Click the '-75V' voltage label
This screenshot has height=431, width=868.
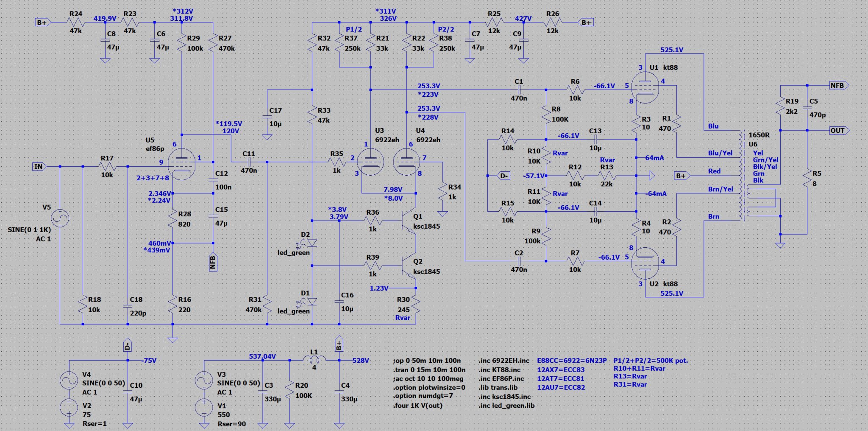[x=149, y=361]
